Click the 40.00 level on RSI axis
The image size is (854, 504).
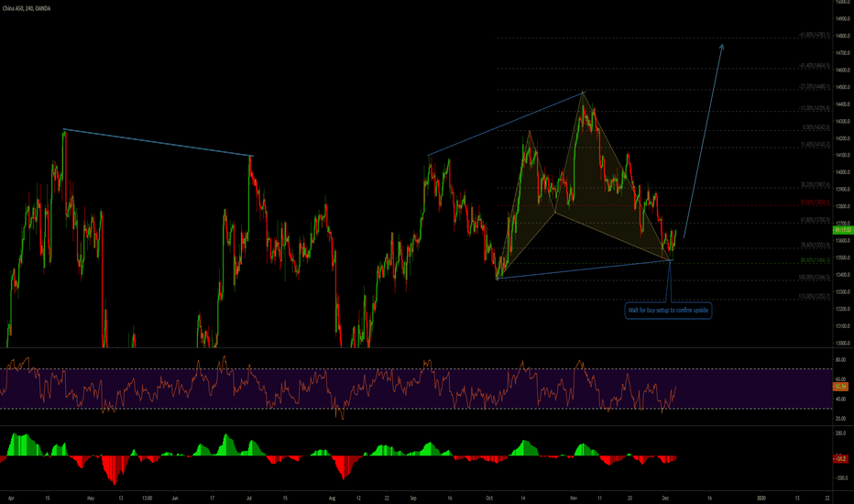point(840,399)
